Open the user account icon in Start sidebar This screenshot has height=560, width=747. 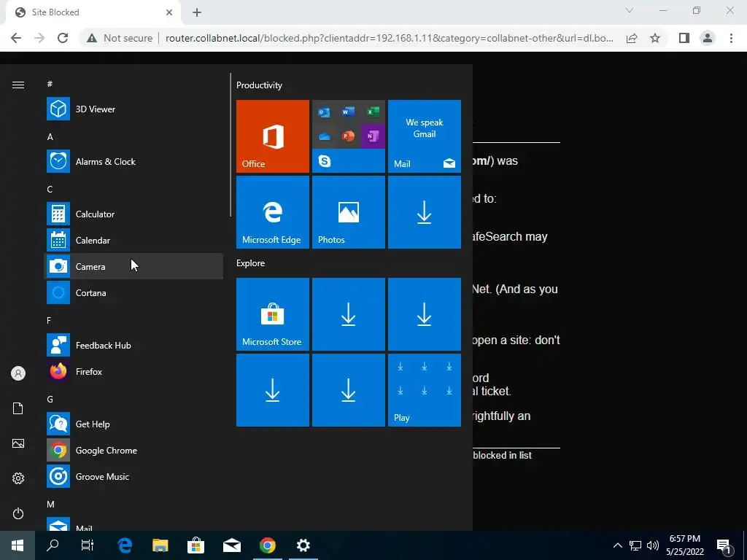(x=18, y=373)
